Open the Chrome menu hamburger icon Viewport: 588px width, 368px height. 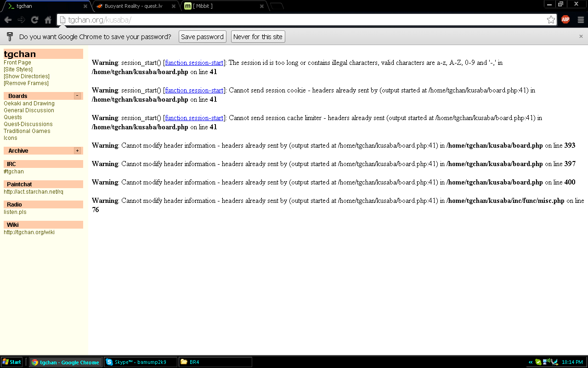(x=581, y=20)
